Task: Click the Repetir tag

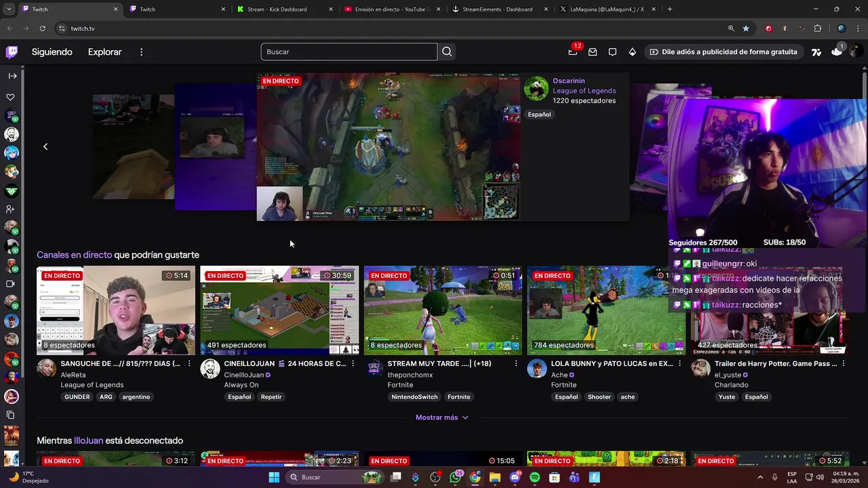Action: (271, 396)
